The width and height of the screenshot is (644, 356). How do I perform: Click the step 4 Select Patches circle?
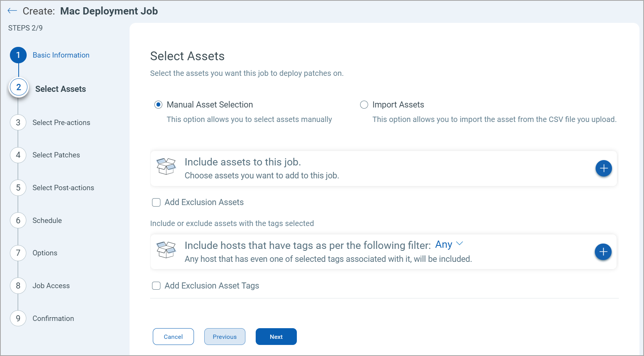(18, 155)
